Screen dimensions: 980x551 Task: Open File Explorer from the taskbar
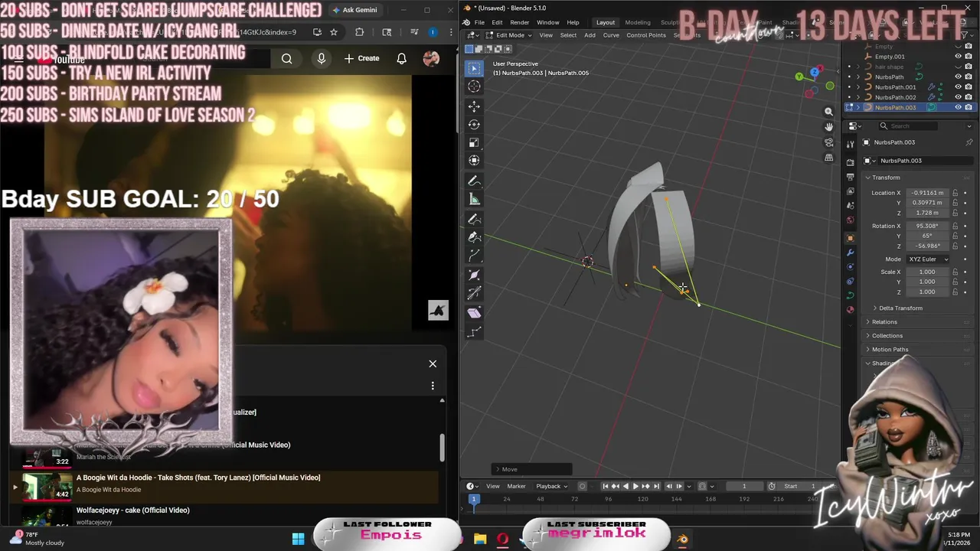[x=480, y=540]
